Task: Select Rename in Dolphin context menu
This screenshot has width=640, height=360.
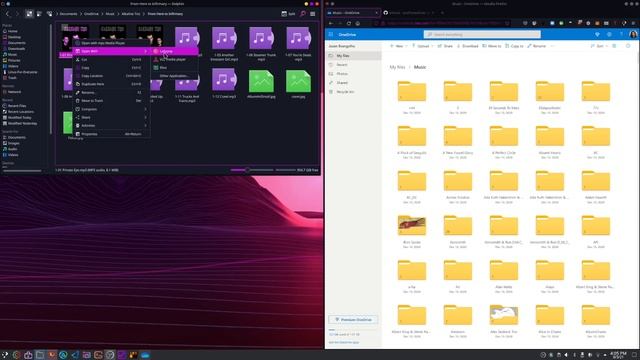Action: pos(111,93)
